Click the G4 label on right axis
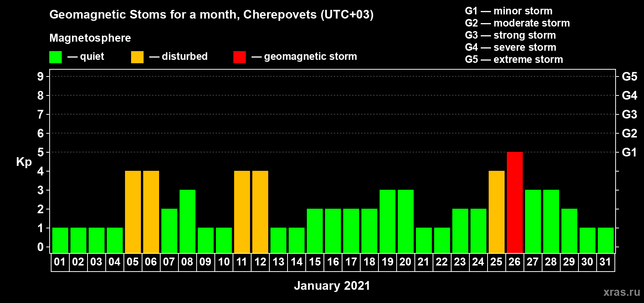Image resolution: width=644 pixels, height=303 pixels. coord(629,95)
